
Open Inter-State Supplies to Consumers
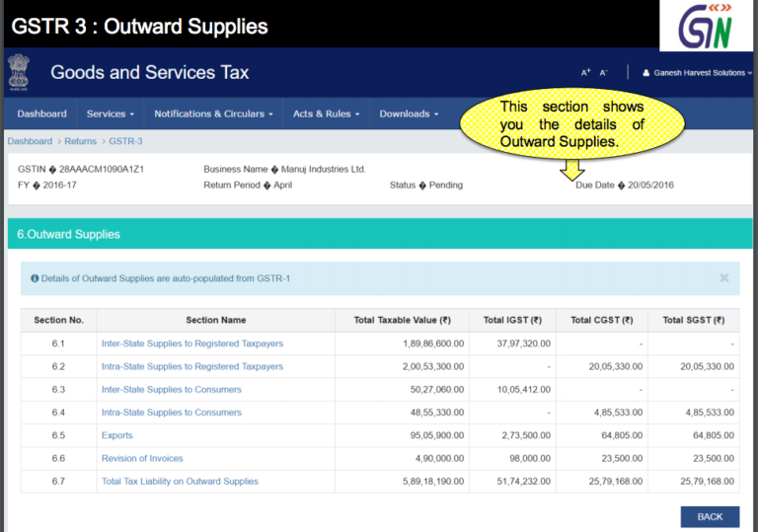(171, 389)
